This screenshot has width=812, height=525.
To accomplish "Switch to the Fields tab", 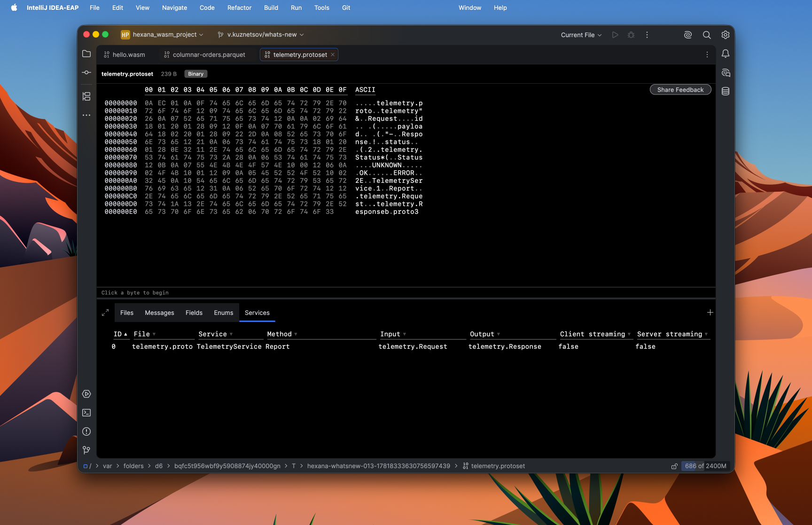I will (x=194, y=313).
